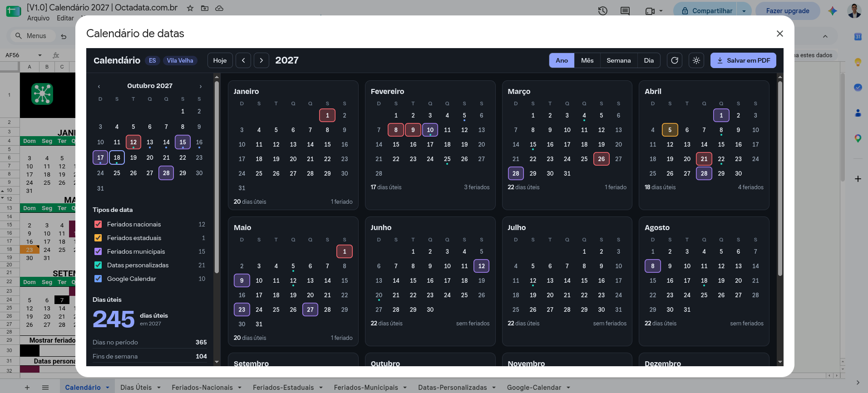
Task: Open Google Maps side panel icon
Action: coord(858,138)
